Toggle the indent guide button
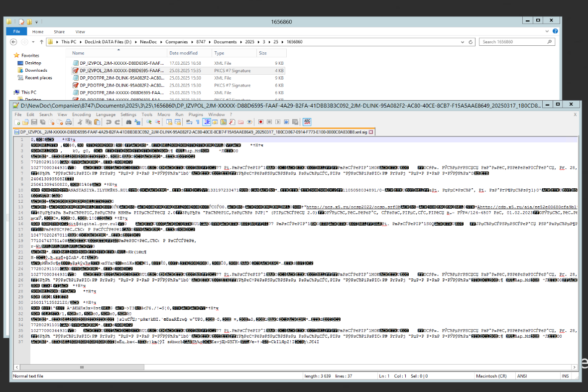 pyautogui.click(x=207, y=122)
